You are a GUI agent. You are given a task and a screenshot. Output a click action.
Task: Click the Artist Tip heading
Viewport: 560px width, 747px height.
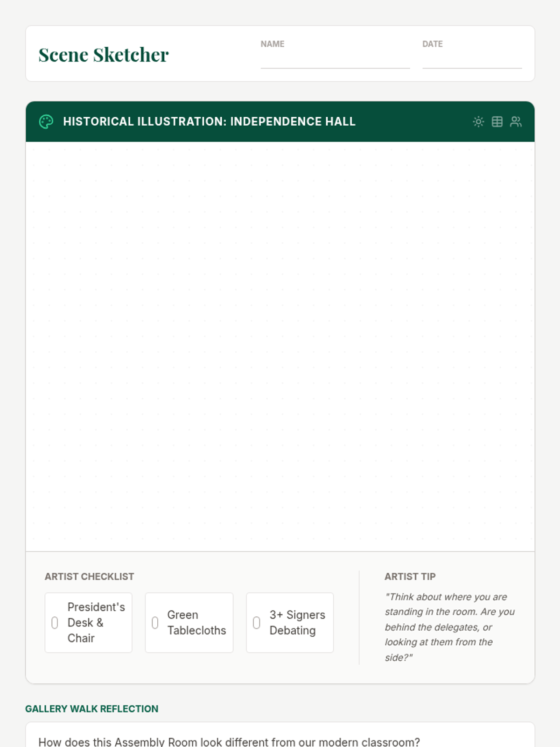tap(410, 577)
